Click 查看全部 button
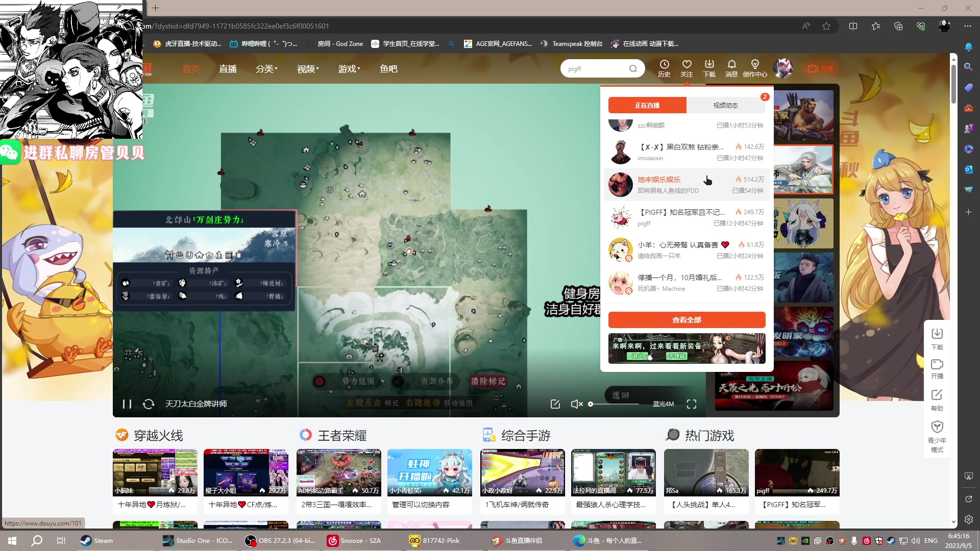 pos(687,320)
